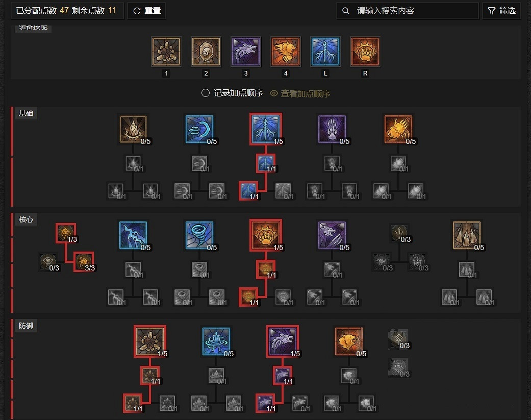Select the 防御 section label

[x=26, y=326]
